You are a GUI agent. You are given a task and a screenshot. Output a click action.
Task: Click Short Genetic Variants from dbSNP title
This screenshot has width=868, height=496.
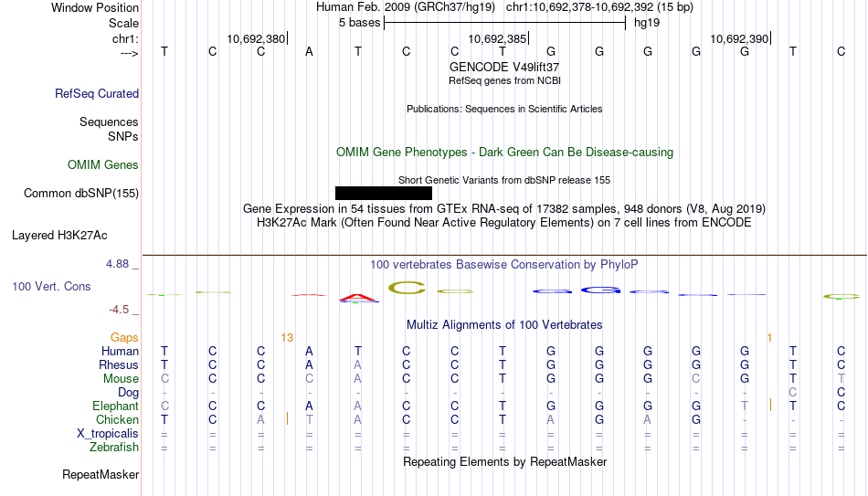pos(504,180)
